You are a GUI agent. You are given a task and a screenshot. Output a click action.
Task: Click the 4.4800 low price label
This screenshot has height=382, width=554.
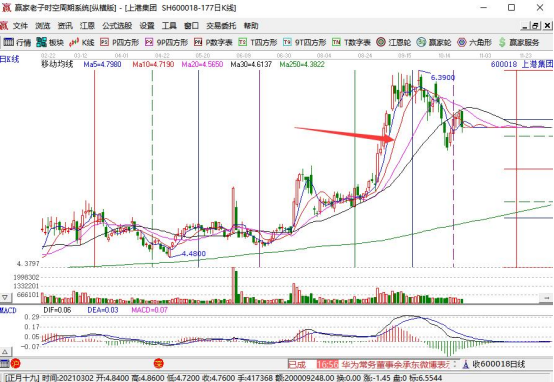(194, 253)
